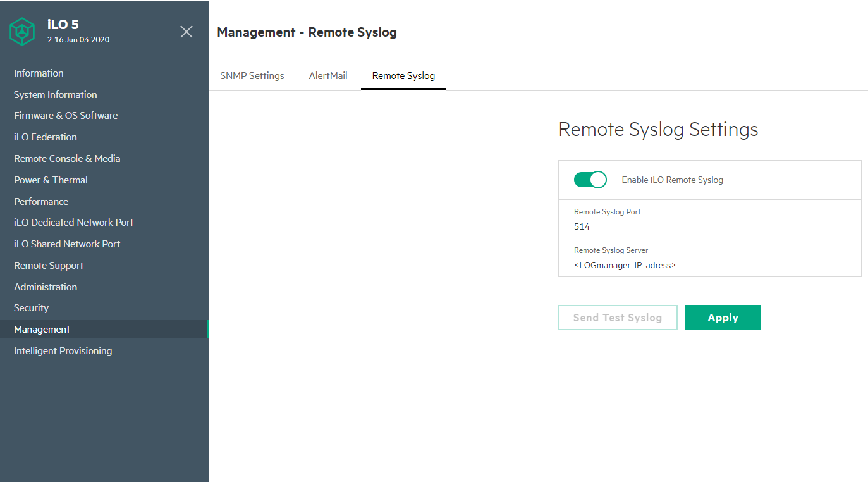Go to iLO Dedicated Network Port
868x482 pixels.
[x=73, y=223]
